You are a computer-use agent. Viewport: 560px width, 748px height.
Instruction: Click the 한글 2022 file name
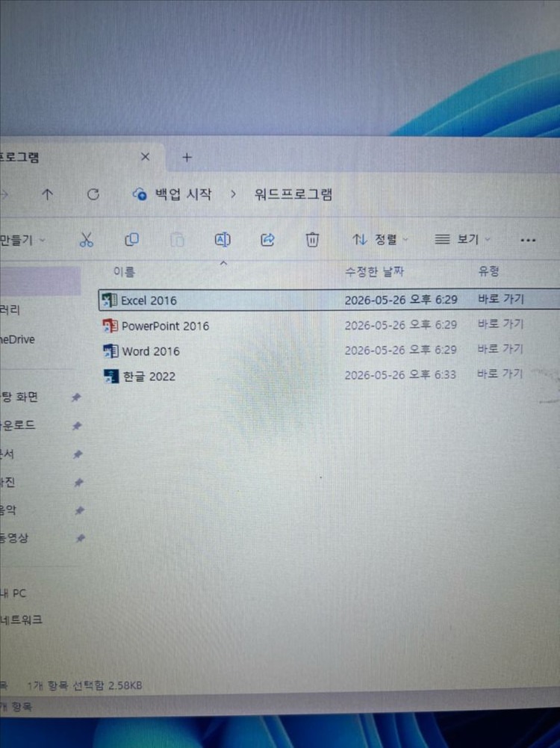(x=149, y=377)
